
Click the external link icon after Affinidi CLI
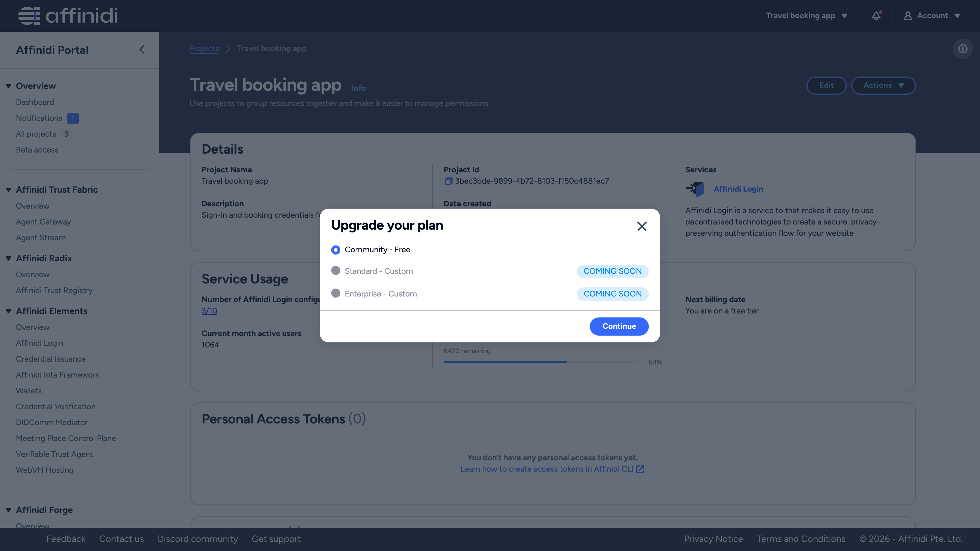coord(640,469)
